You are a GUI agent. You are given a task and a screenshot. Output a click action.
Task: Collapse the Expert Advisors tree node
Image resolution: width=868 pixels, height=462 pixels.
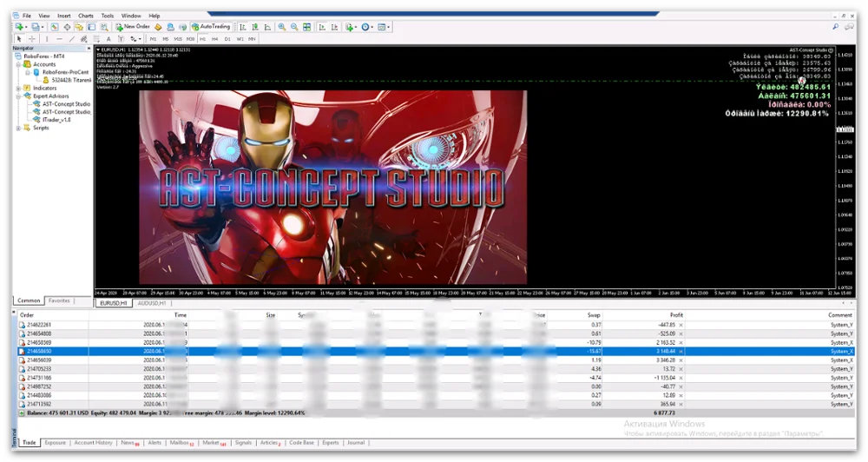(19, 96)
